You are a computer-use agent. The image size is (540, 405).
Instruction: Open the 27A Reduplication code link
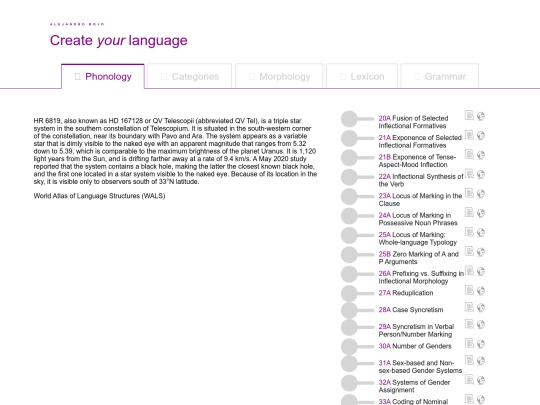(385, 293)
